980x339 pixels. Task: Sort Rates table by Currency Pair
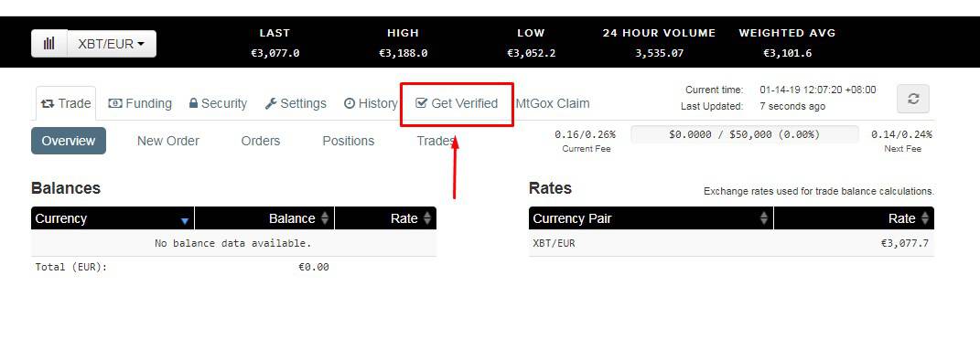pyautogui.click(x=651, y=218)
